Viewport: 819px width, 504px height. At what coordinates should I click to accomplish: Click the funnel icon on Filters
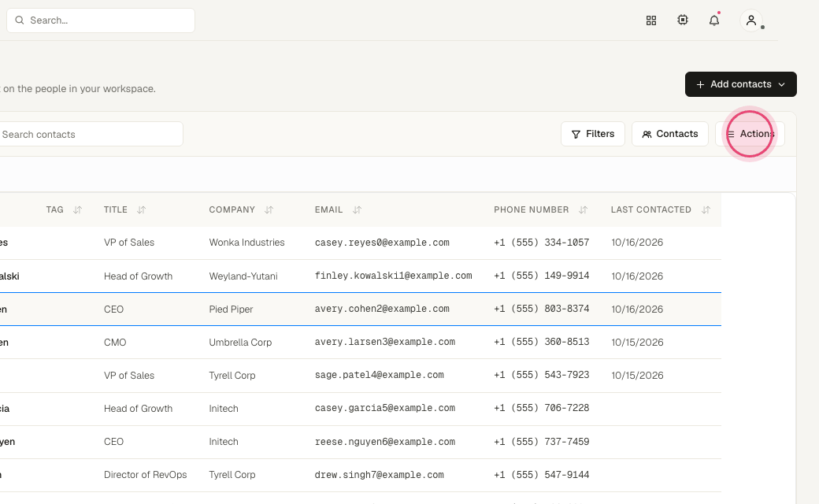[x=576, y=134]
